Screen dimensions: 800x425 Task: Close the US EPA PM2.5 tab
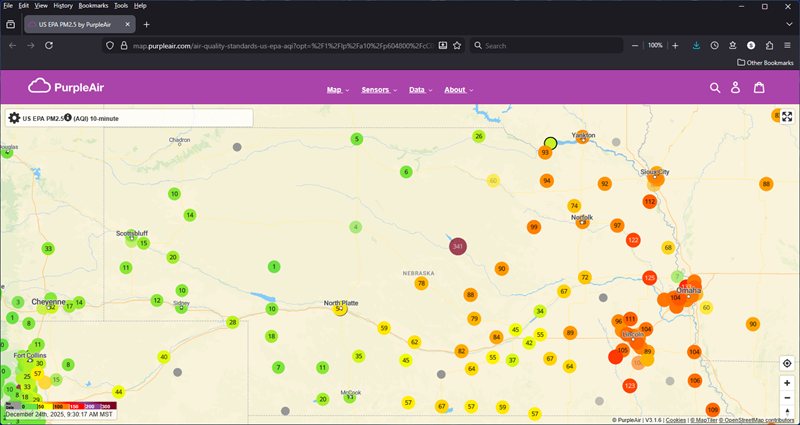click(128, 24)
